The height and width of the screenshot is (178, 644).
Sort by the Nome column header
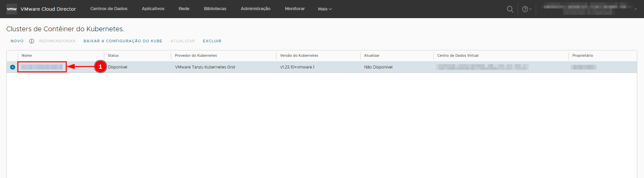(27, 56)
